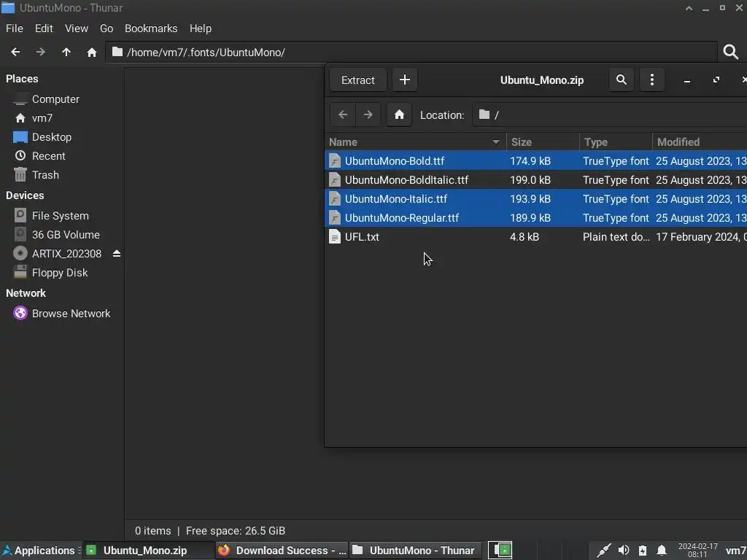Screen dimensions: 747x560
Task: Search inside Ubuntu_Mono.zip archive
Action: coord(622,79)
